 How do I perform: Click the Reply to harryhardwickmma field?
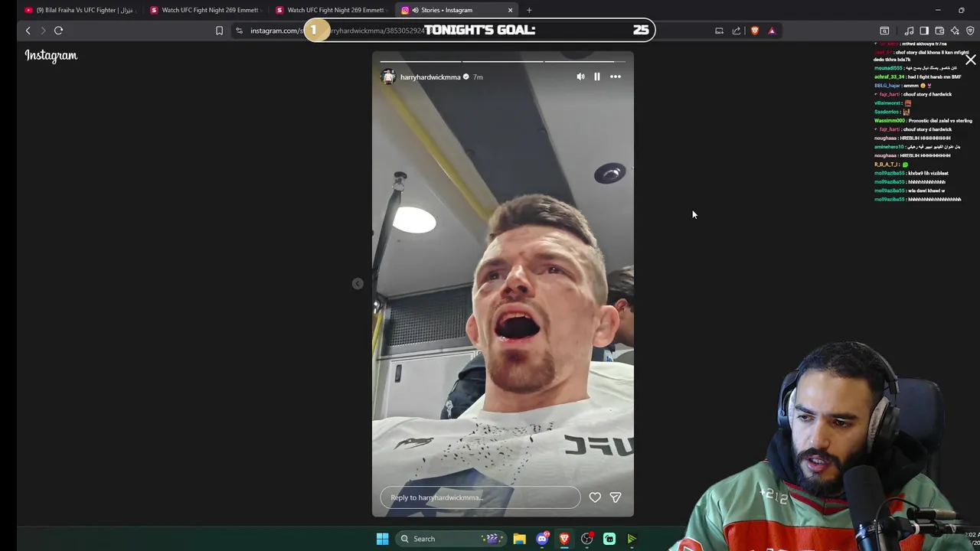[480, 497]
